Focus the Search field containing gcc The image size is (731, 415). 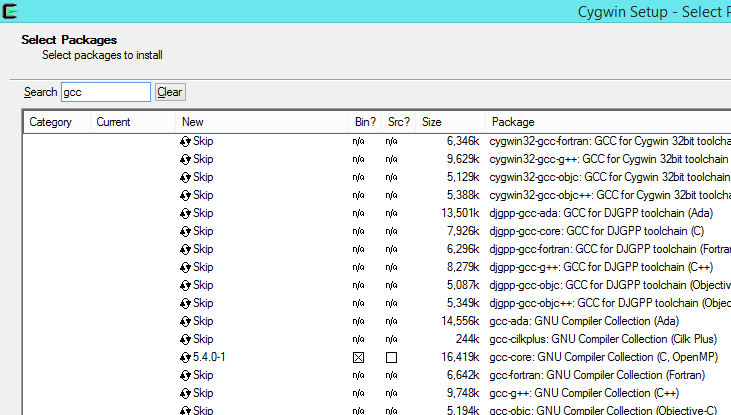tap(106, 92)
